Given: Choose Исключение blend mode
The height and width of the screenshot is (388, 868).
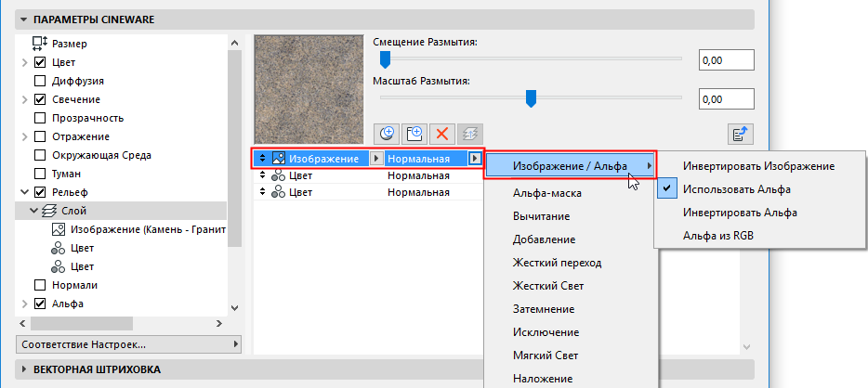Looking at the screenshot, I should [546, 332].
